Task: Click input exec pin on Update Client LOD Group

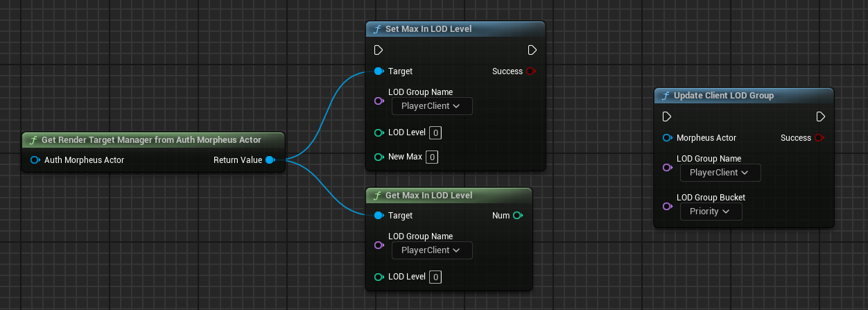Action: (667, 117)
